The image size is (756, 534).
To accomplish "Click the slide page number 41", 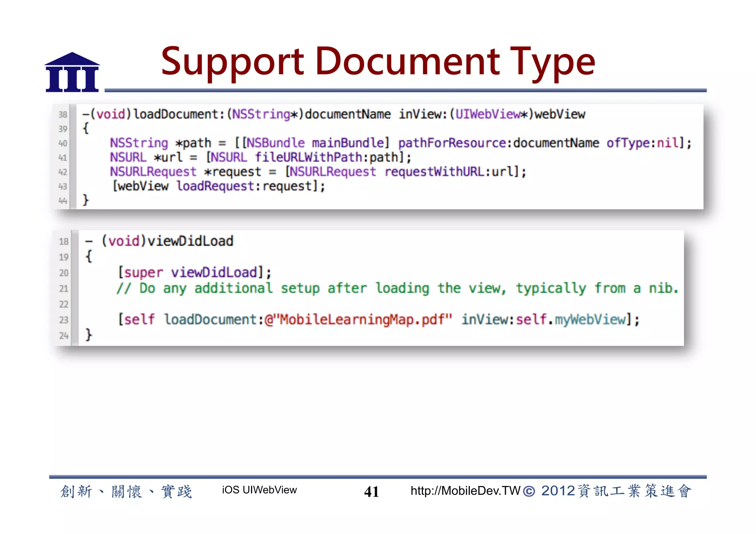I will coord(371,492).
